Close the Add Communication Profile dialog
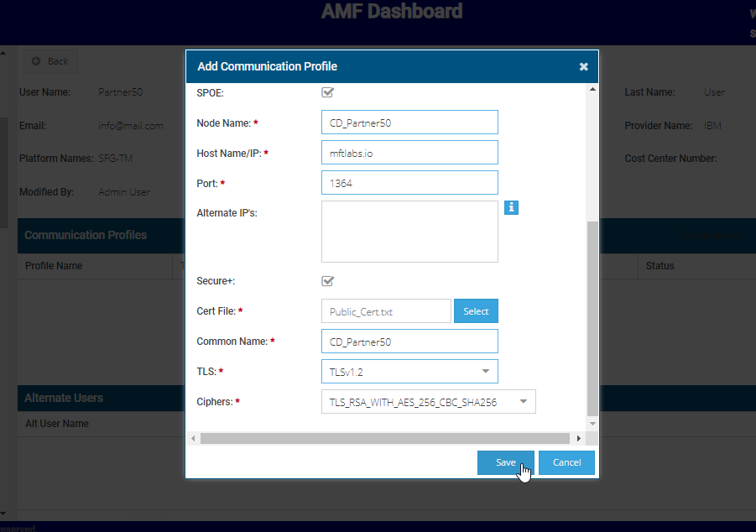The height and width of the screenshot is (532, 756). pyautogui.click(x=583, y=67)
